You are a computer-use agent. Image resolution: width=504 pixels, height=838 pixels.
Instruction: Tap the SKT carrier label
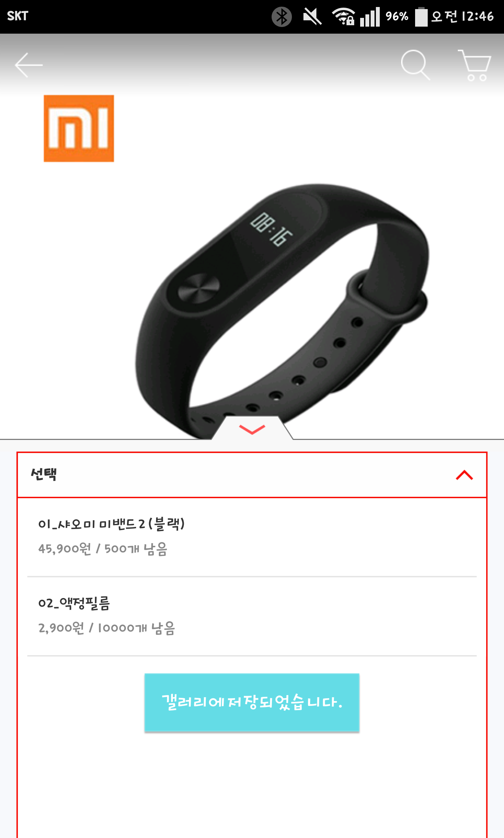point(17,16)
